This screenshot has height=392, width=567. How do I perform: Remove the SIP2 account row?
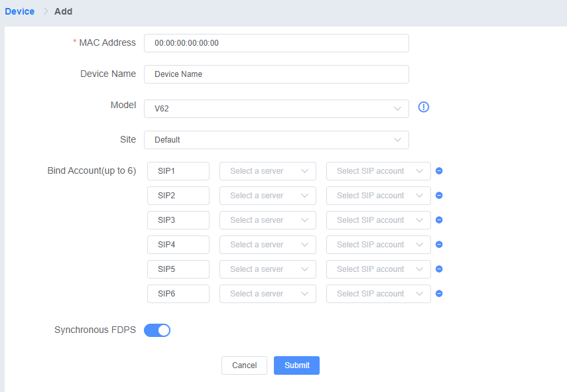coord(439,195)
